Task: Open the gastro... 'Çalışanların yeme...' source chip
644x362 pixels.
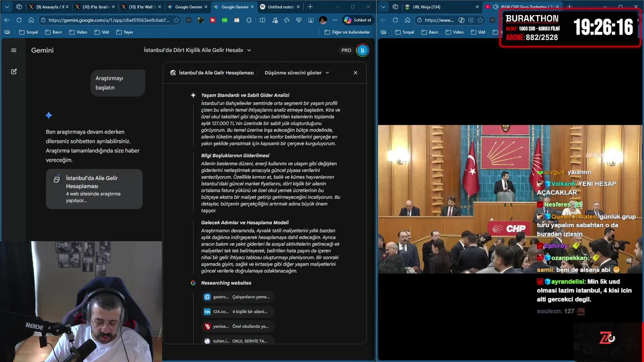Action: pos(237,297)
